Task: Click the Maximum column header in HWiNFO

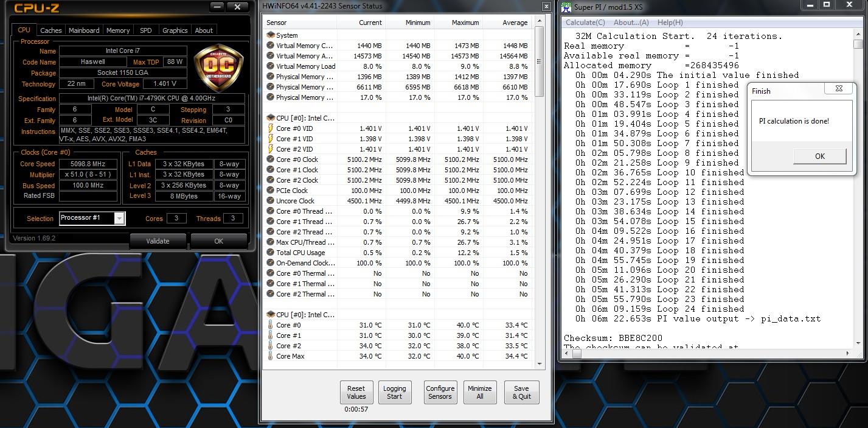Action: click(x=457, y=23)
